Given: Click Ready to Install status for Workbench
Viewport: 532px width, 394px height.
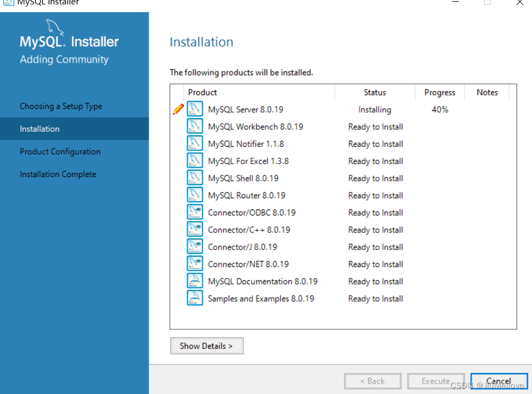Looking at the screenshot, I should coord(375,127).
